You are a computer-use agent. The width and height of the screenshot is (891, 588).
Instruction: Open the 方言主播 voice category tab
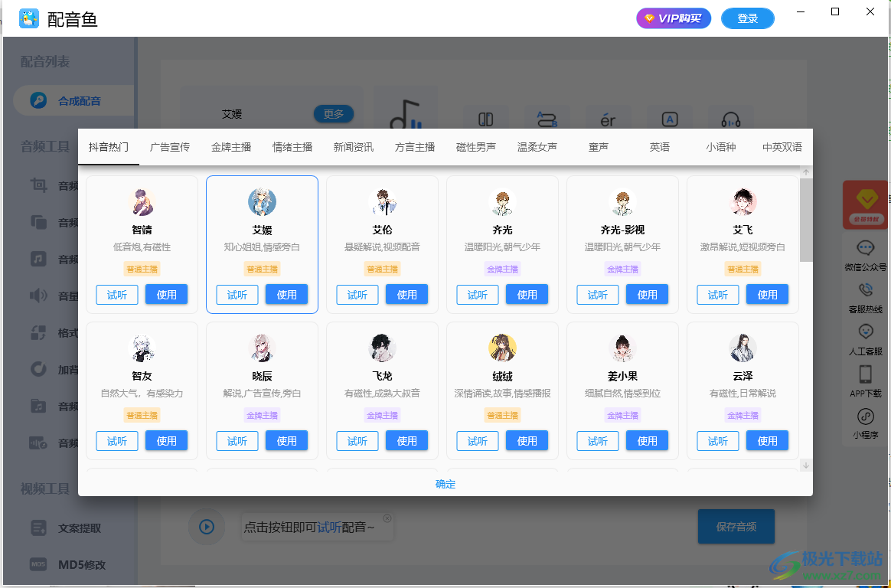pos(414,146)
